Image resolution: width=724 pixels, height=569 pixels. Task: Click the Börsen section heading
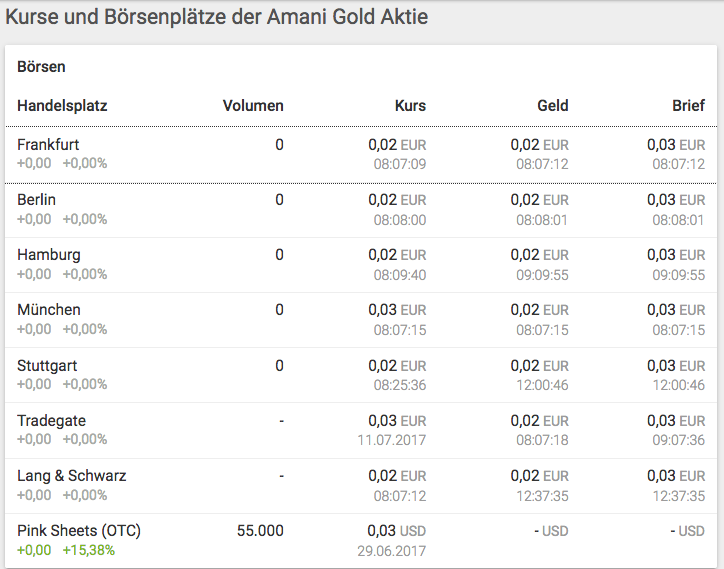coord(41,67)
